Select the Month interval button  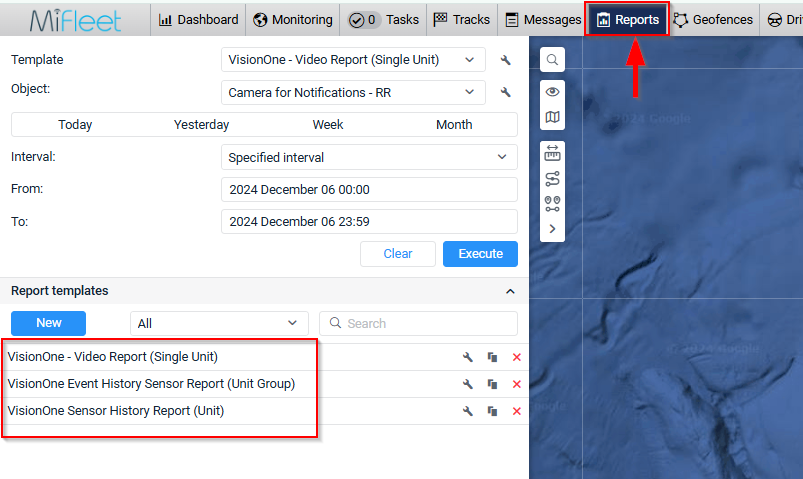point(454,124)
